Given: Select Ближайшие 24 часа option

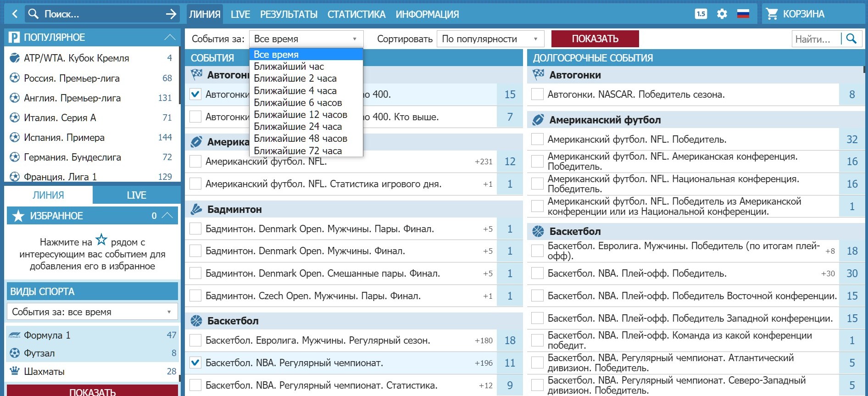Looking at the screenshot, I should [306, 126].
